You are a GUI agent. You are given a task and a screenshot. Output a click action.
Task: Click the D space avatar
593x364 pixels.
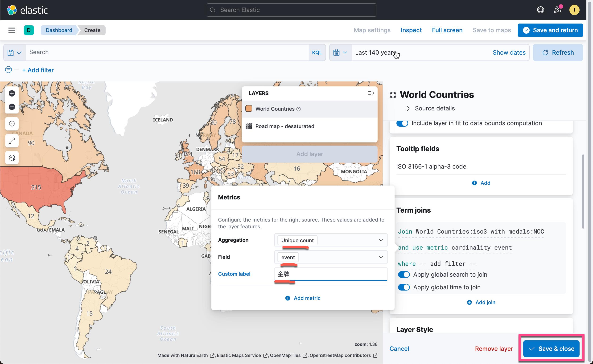tap(29, 30)
